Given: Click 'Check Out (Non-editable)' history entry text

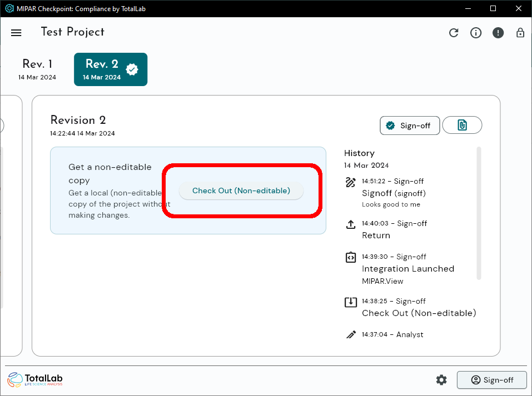Looking at the screenshot, I should (x=419, y=313).
